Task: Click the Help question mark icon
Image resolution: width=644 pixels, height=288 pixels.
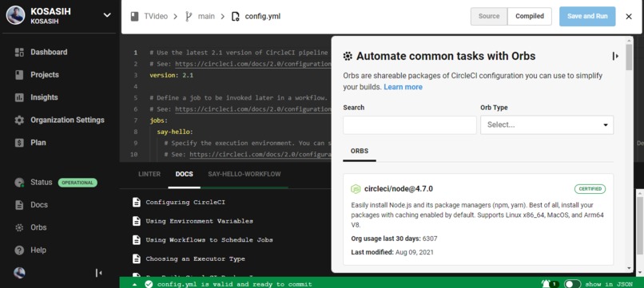Action: [x=19, y=251]
